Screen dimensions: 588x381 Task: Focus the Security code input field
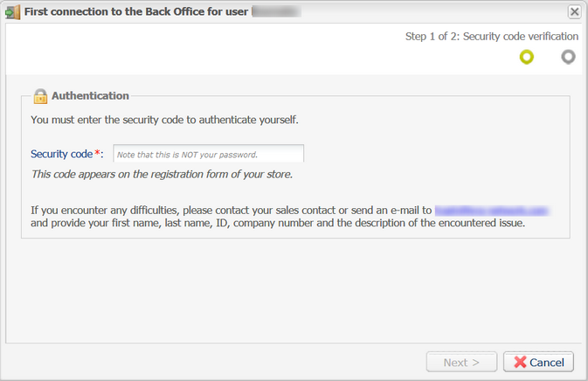point(209,154)
